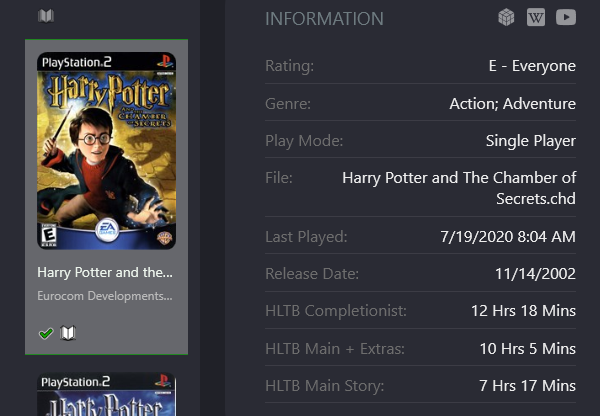Click the 'Single Player' play mode value
The height and width of the screenshot is (416, 600).
tap(531, 141)
